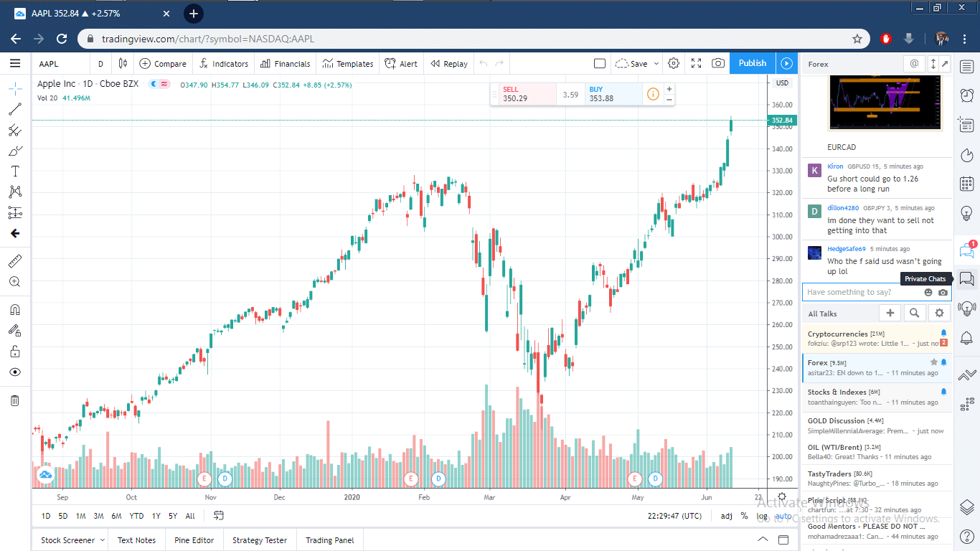Image resolution: width=980 pixels, height=551 pixels.
Task: Open the EURCAD chart thumbnail
Action: [884, 103]
